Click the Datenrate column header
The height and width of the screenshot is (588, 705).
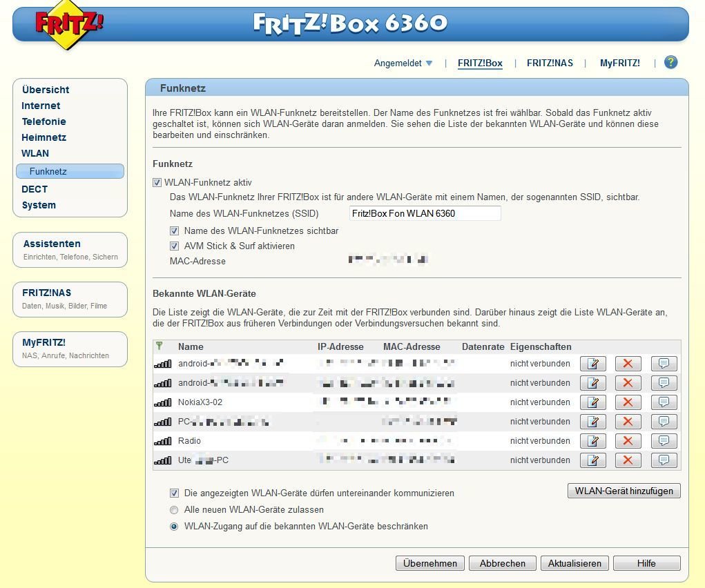pos(483,346)
